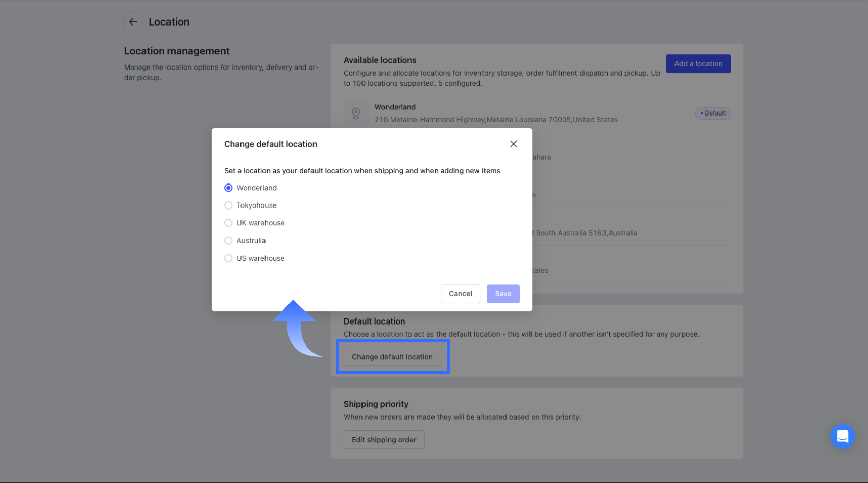Open Edit shipping order
Screen dimensions: 868x483
384,440
